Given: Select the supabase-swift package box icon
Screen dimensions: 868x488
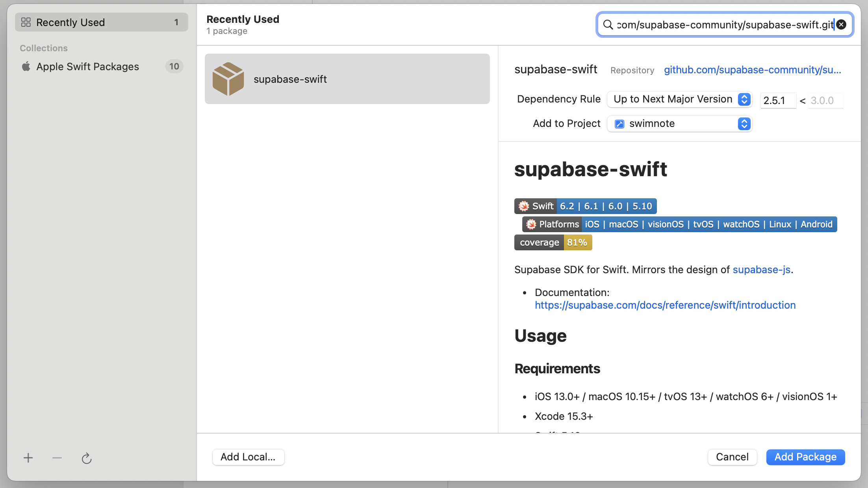Looking at the screenshot, I should pyautogui.click(x=228, y=79).
